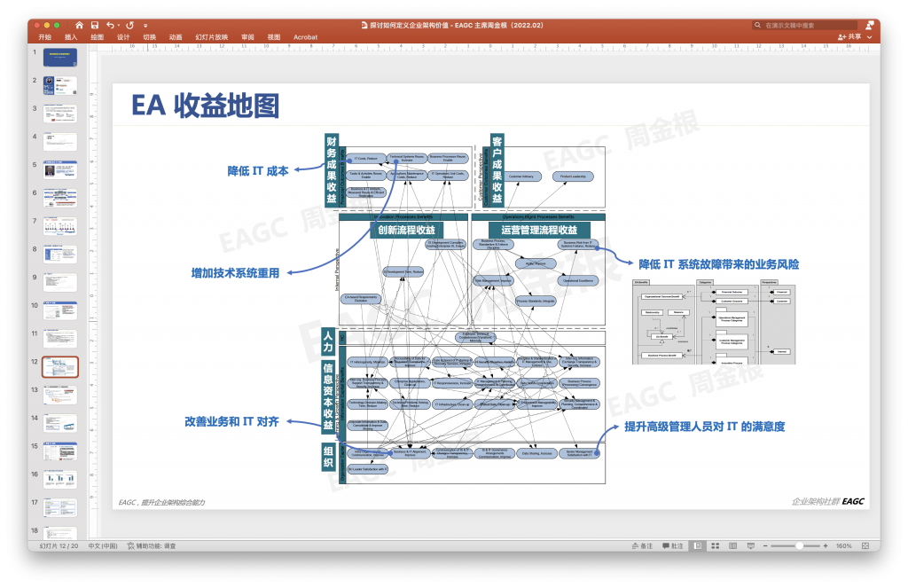Open the 插入 ribbon tab
The image size is (908, 588).
[71, 37]
